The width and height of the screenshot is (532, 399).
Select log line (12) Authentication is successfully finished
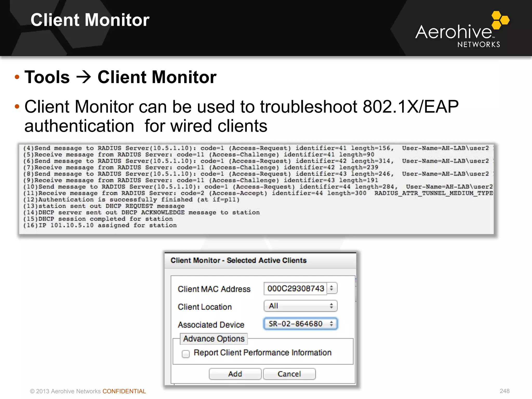(x=131, y=199)
